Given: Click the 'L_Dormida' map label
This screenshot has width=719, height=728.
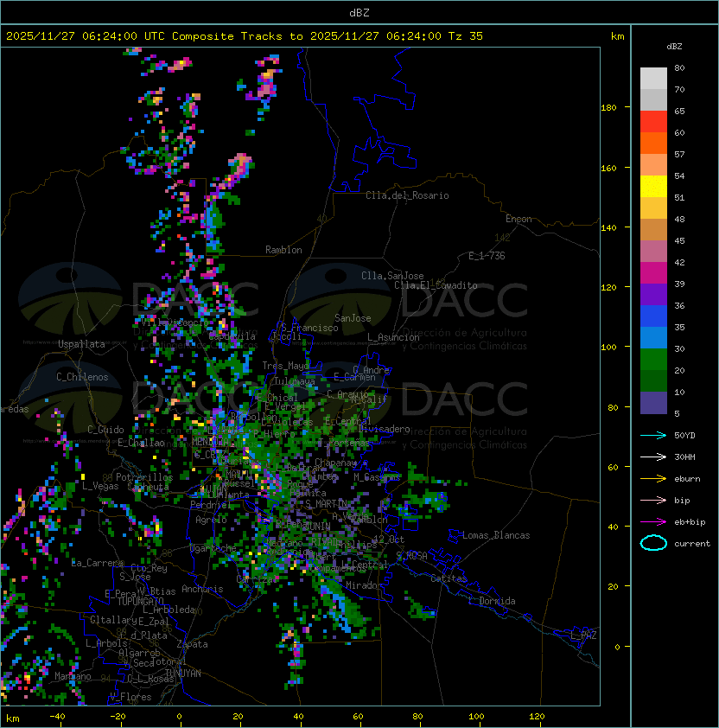Looking at the screenshot, I should 492,601.
